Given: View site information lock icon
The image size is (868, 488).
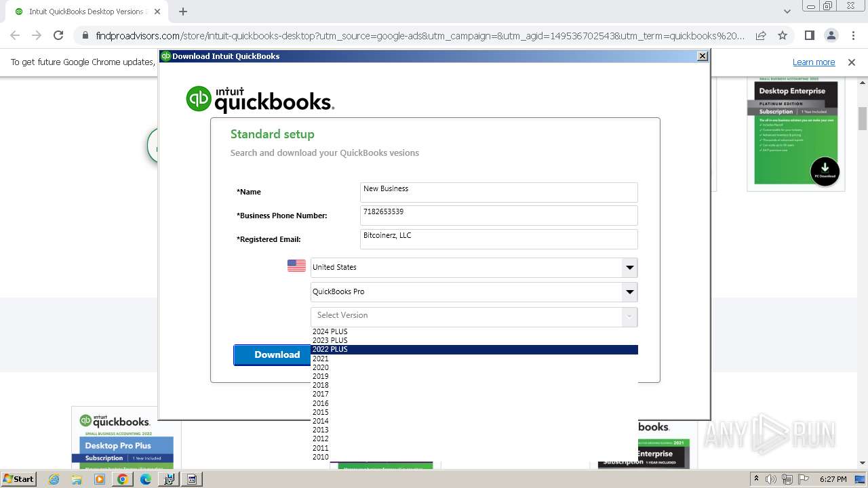Looking at the screenshot, I should tap(85, 35).
